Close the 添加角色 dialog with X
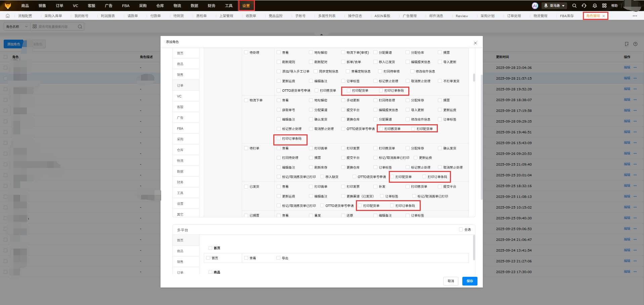 pos(475,43)
